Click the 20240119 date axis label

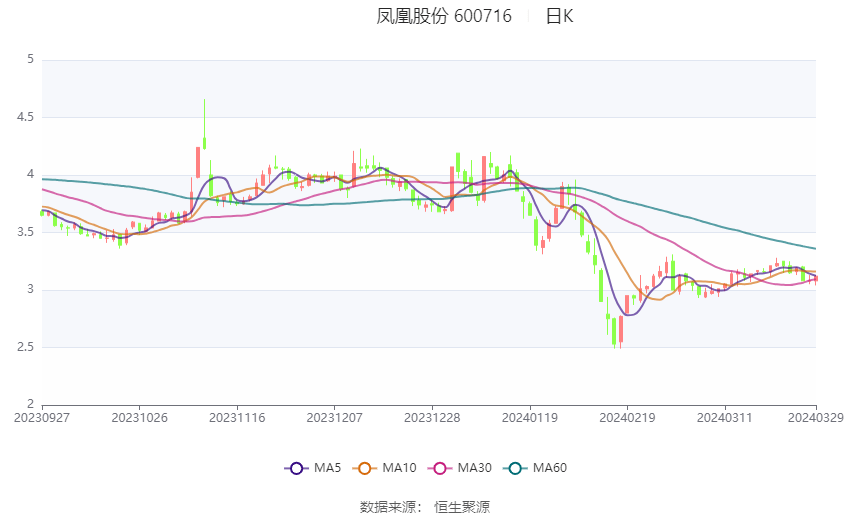pyautogui.click(x=530, y=418)
